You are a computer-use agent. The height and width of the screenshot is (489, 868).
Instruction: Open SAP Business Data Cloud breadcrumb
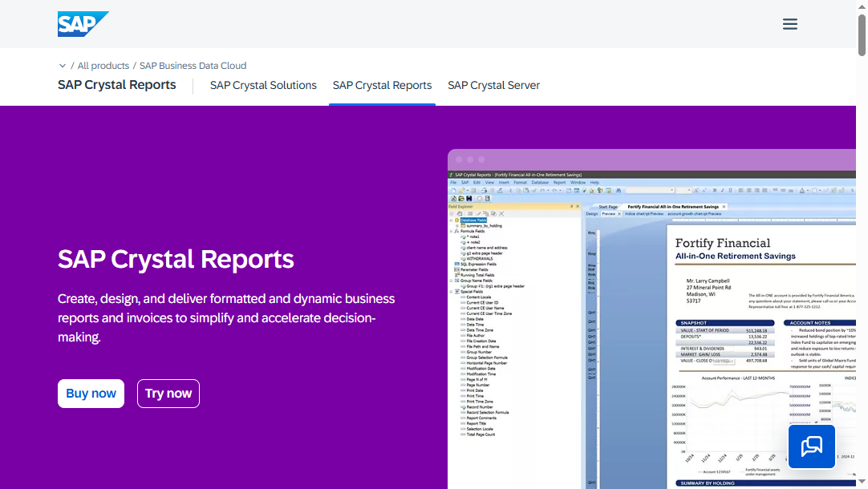pos(193,66)
